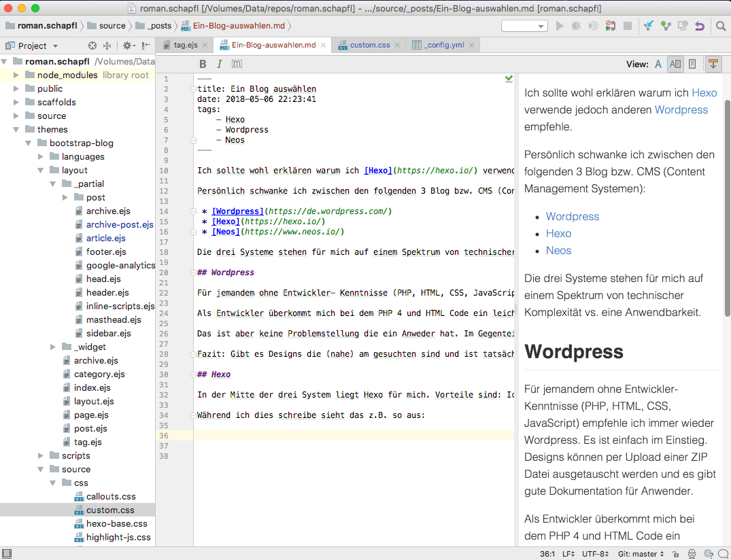
Task: Expand the scripts folder
Action: click(41, 455)
